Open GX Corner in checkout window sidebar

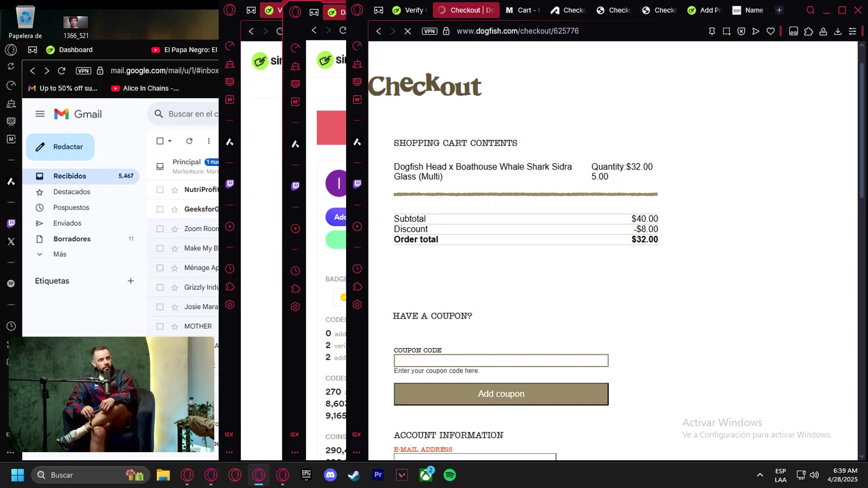356,434
